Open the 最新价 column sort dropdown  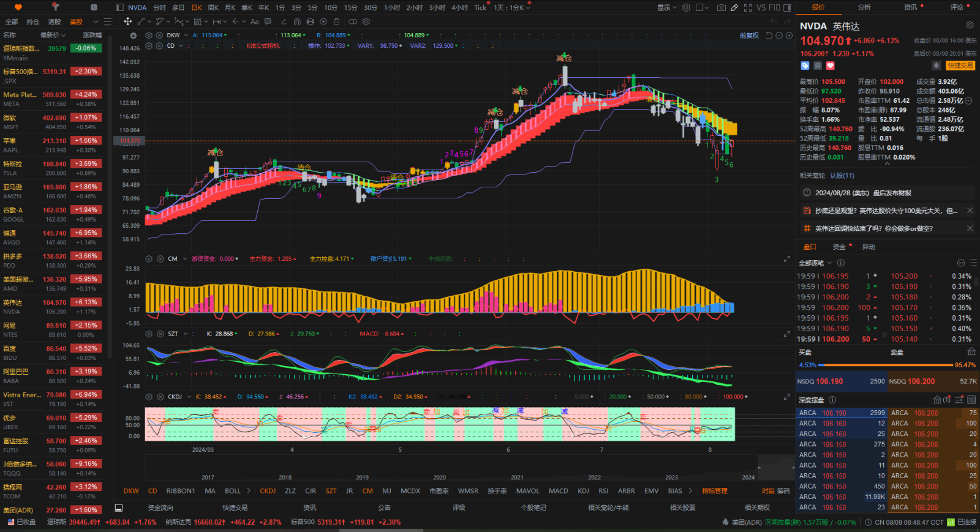coord(53,35)
